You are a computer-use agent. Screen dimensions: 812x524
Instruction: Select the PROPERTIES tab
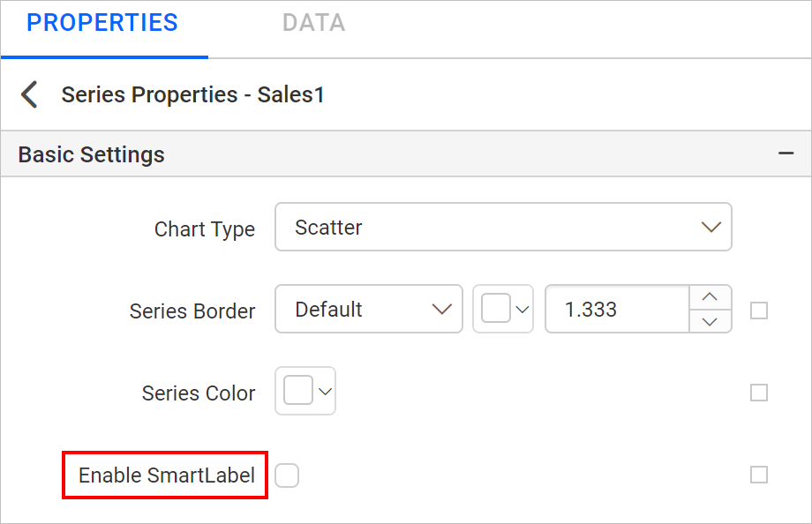point(102,23)
